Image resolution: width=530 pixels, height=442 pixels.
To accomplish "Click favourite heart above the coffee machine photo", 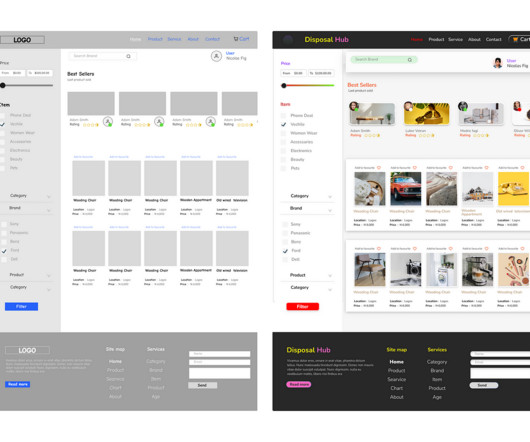I will click(487, 248).
